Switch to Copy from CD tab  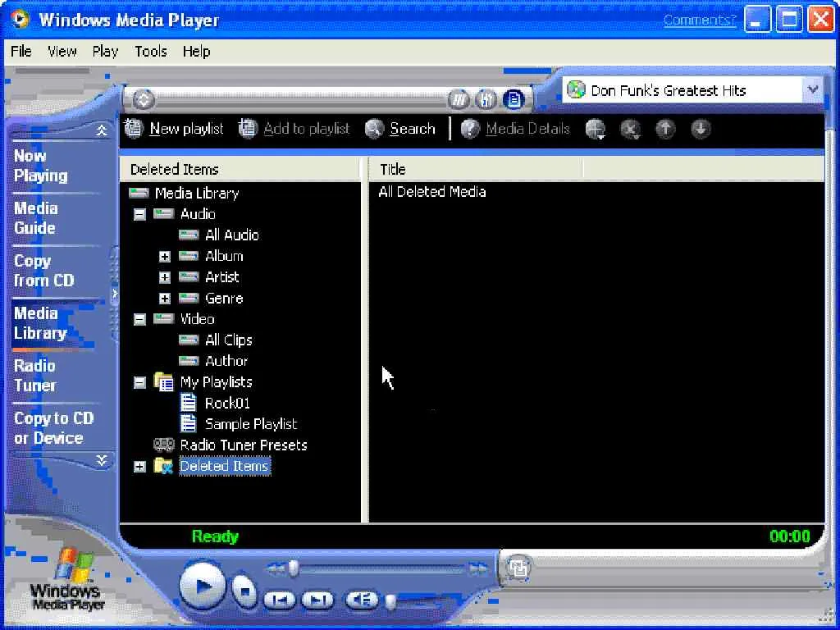[44, 271]
